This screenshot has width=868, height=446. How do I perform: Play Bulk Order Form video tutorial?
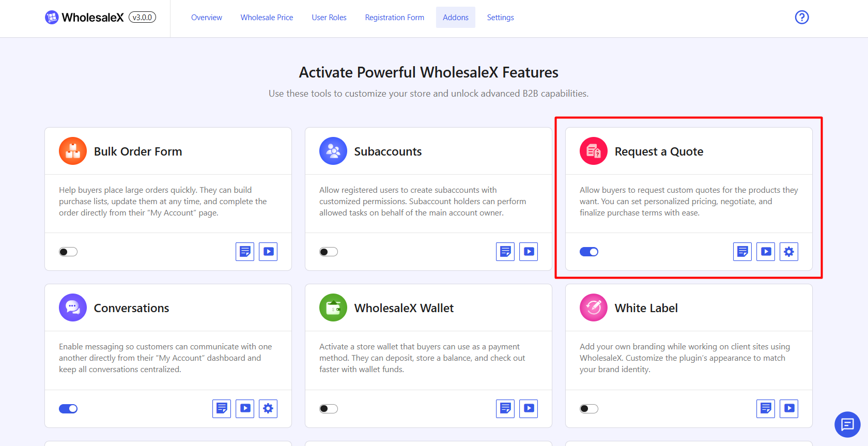tap(268, 252)
